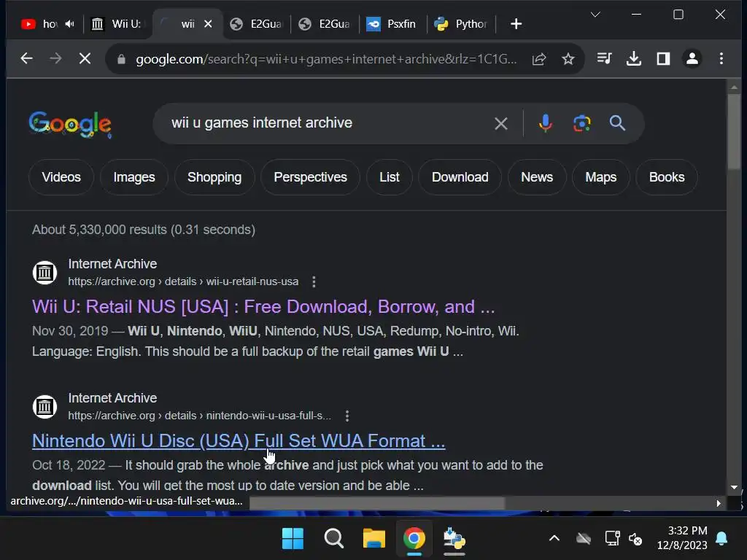The width and height of the screenshot is (747, 560).
Task: Open the Python installer taskbar icon
Action: (454, 539)
